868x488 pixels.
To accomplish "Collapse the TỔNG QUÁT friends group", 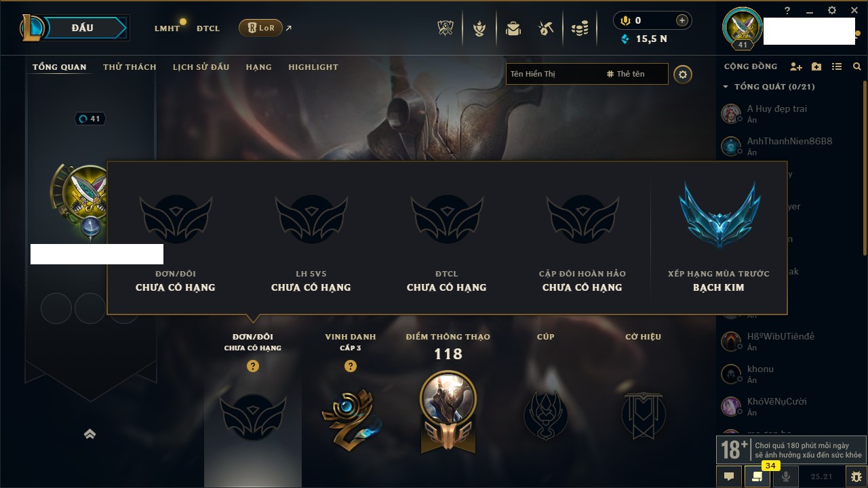I will pyautogui.click(x=769, y=87).
